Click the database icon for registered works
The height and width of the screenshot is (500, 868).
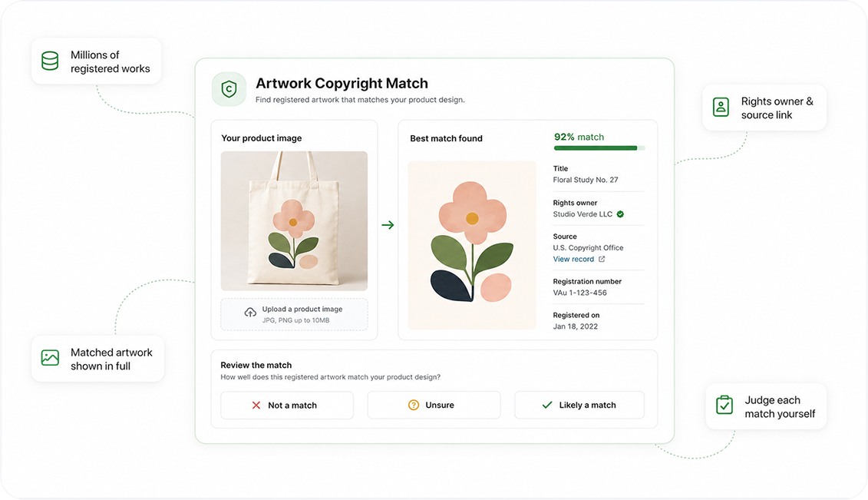coord(50,61)
